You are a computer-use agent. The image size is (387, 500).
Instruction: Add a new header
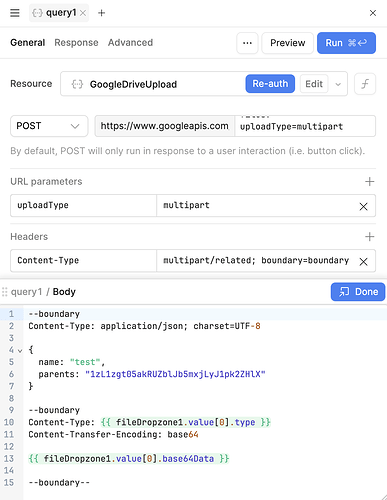pyautogui.click(x=369, y=236)
